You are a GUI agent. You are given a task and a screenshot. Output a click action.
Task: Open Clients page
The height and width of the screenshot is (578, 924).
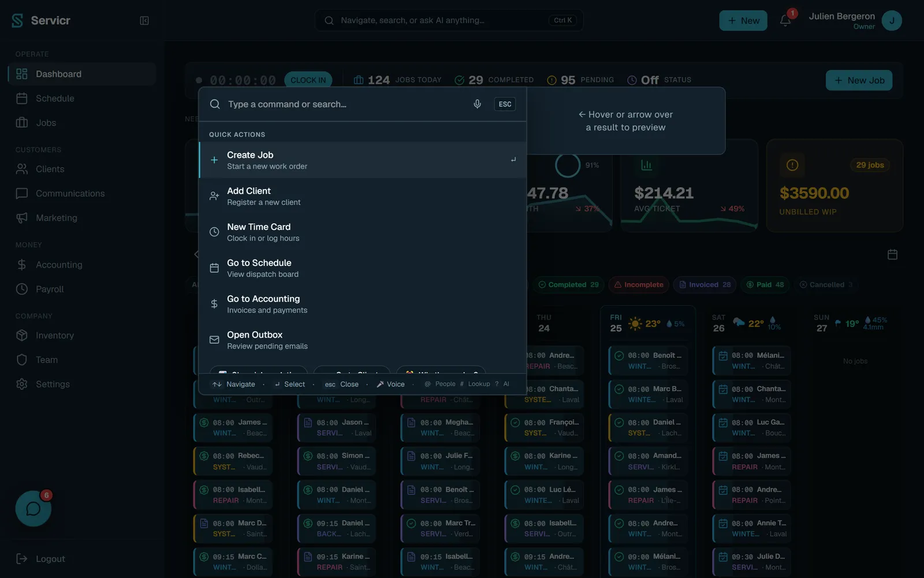click(82, 169)
